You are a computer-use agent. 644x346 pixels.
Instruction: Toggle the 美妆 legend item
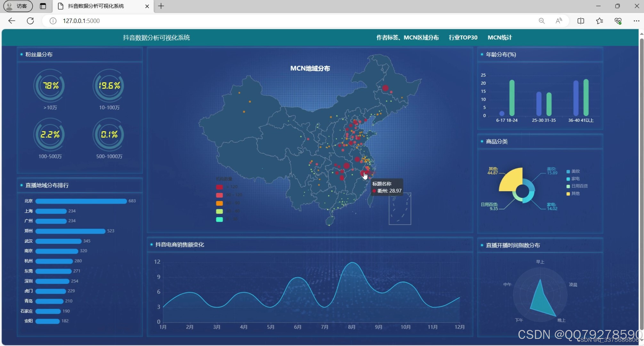573,171
